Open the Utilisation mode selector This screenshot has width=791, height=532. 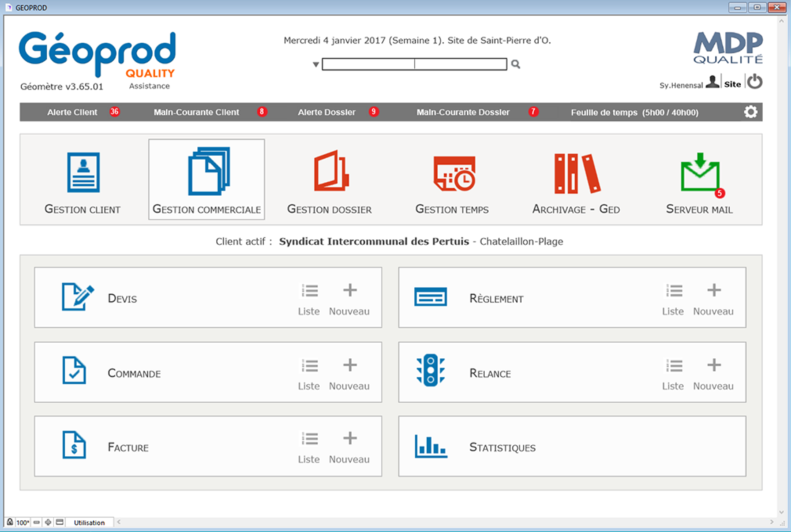pos(89,522)
